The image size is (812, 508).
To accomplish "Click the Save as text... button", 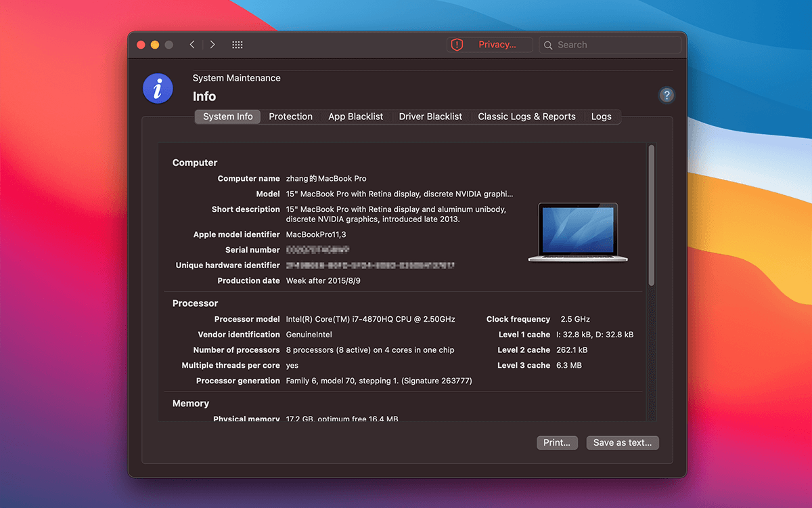I will coord(623,442).
